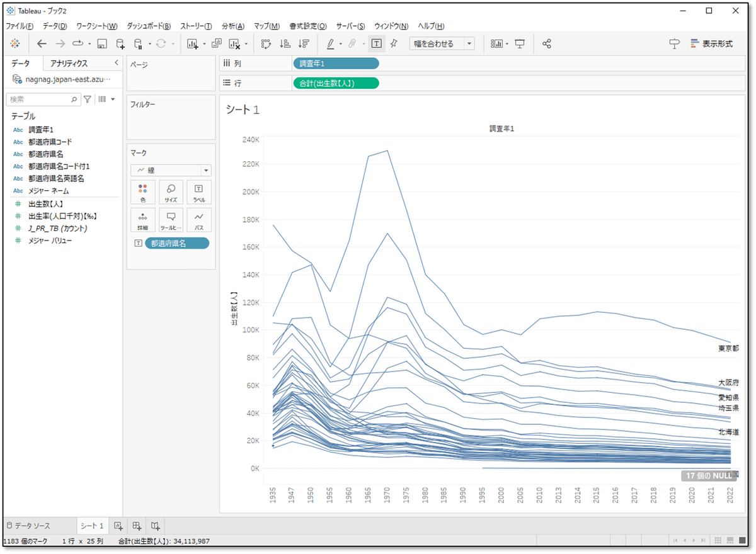Collapse the data pane with the chevron
The height and width of the screenshot is (554, 756).
116,63
